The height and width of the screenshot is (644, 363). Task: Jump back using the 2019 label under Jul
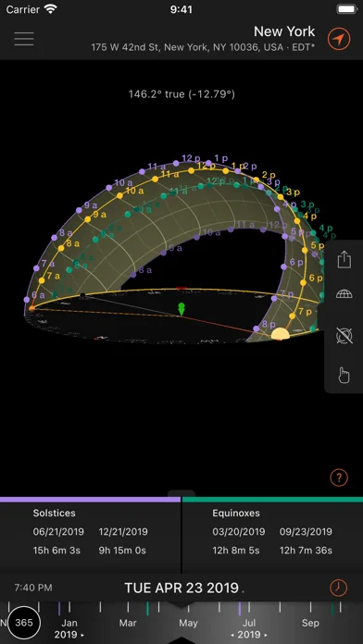(249, 635)
